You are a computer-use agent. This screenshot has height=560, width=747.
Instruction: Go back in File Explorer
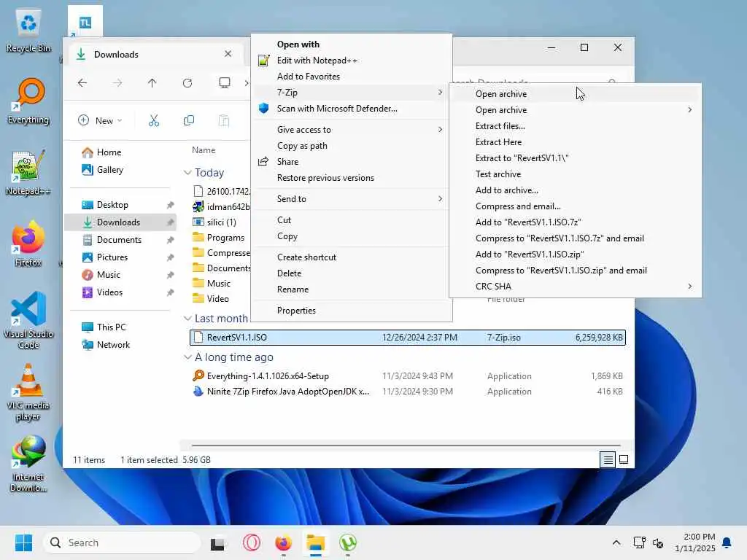(82, 83)
